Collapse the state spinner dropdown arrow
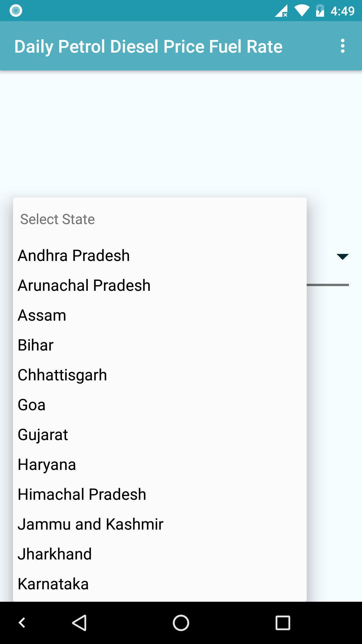Screen dimensions: 362x644 pyautogui.click(x=342, y=257)
